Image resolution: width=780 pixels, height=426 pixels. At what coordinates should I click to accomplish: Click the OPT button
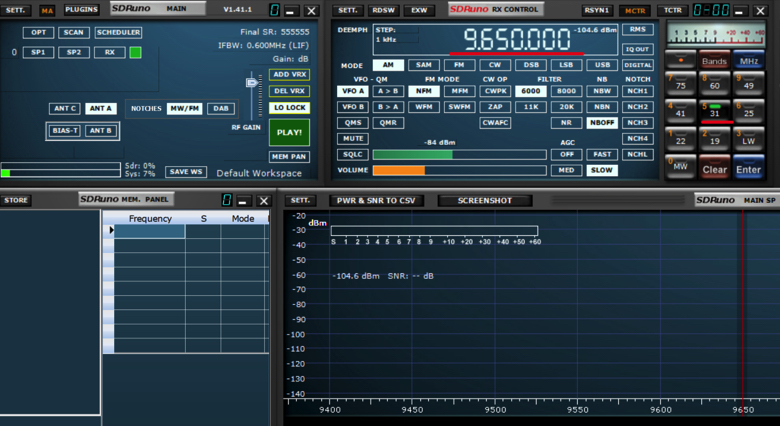click(x=38, y=32)
